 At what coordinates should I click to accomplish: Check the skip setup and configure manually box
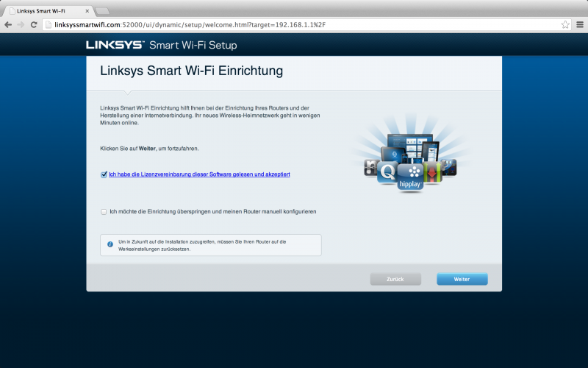pos(104,212)
